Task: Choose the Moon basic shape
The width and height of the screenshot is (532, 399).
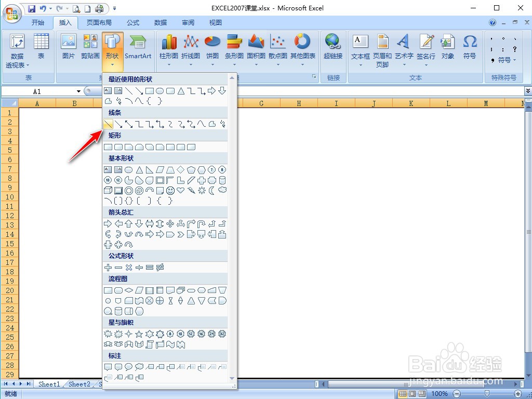Action: pyautogui.click(x=212, y=191)
